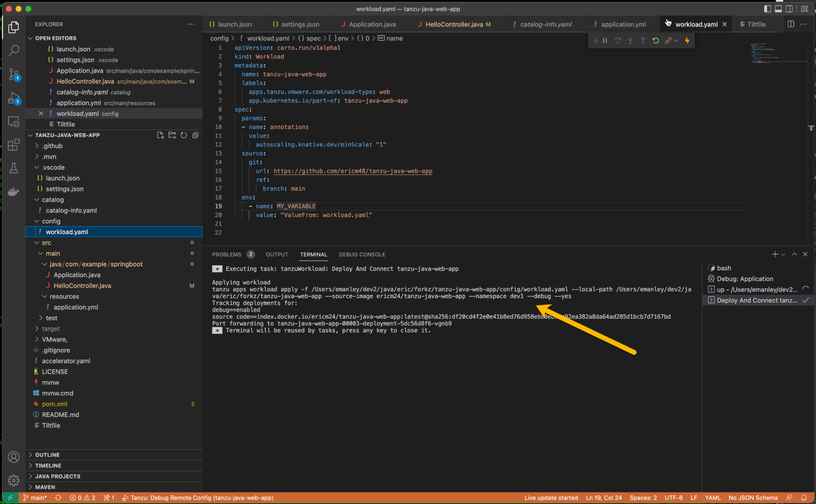The width and height of the screenshot is (816, 504).
Task: Expand the OUTLINE section
Action: point(47,455)
